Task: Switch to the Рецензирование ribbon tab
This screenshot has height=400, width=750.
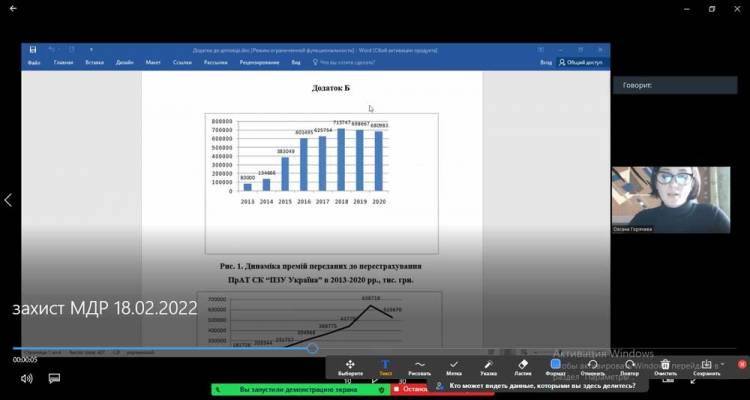Action: pos(259,62)
